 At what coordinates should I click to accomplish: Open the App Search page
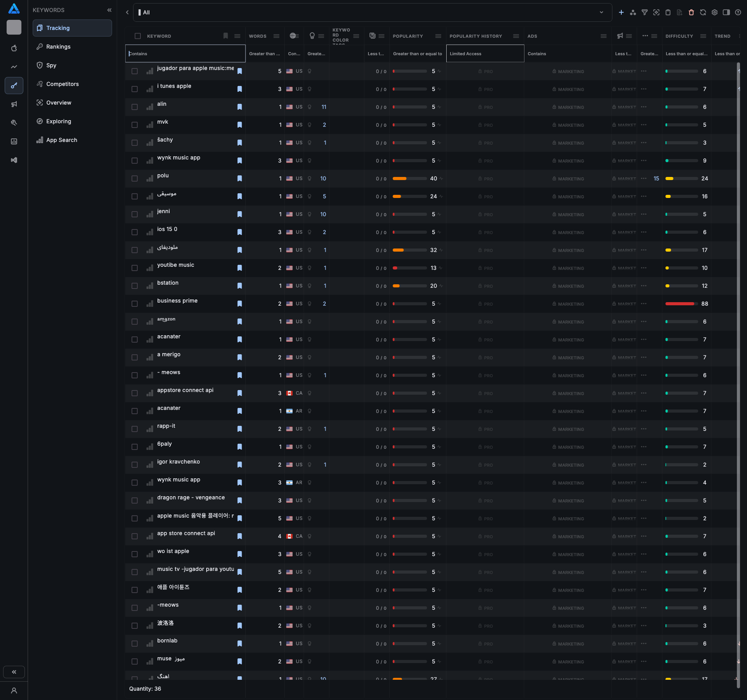(x=61, y=140)
